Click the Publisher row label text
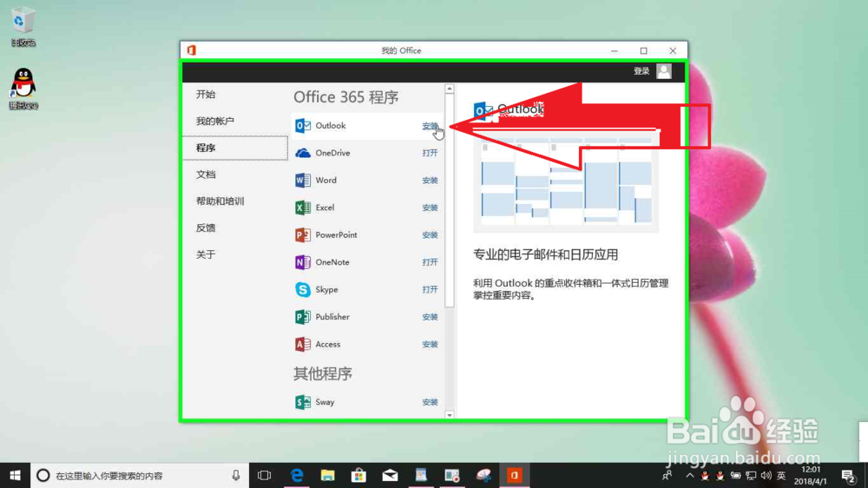The width and height of the screenshot is (868, 488). [332, 317]
